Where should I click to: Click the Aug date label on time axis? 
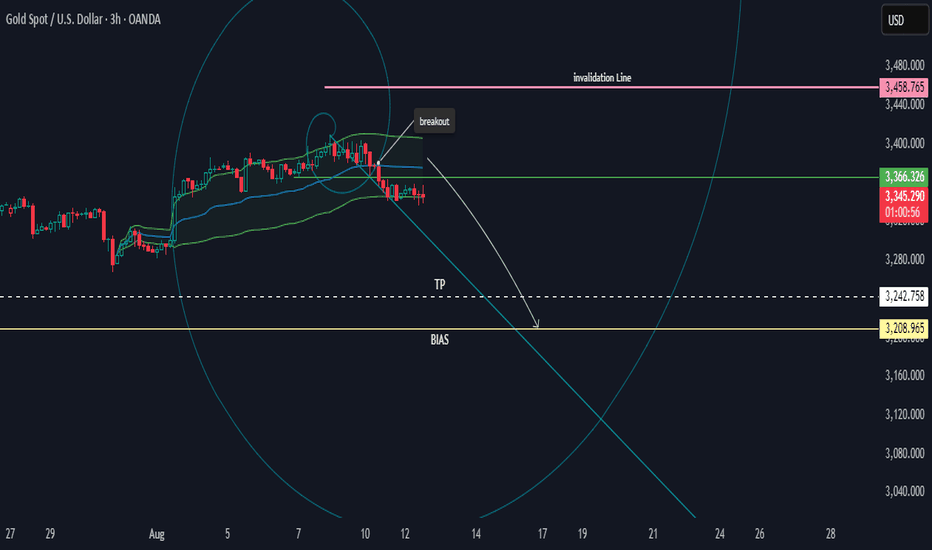pyautogui.click(x=156, y=534)
